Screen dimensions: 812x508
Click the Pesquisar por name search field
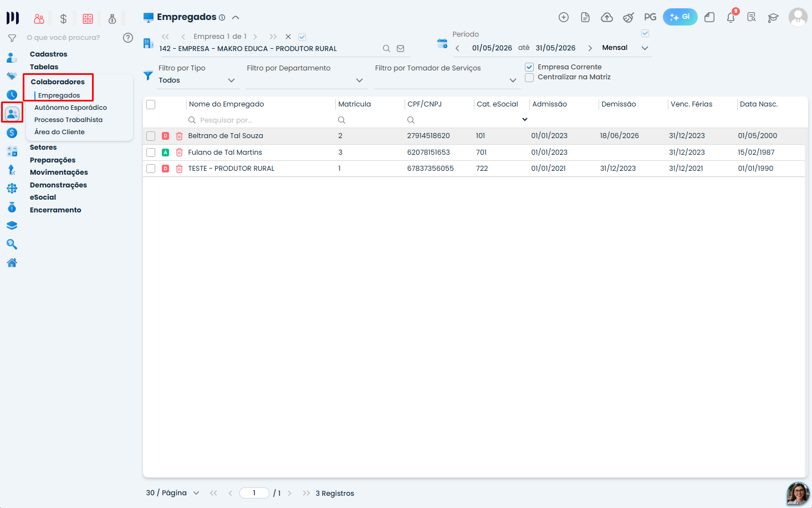pyautogui.click(x=261, y=120)
